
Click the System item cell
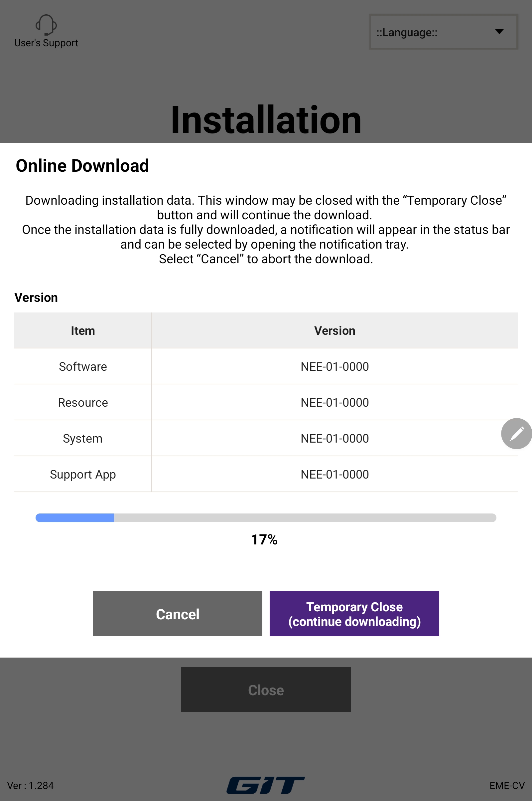(x=83, y=438)
